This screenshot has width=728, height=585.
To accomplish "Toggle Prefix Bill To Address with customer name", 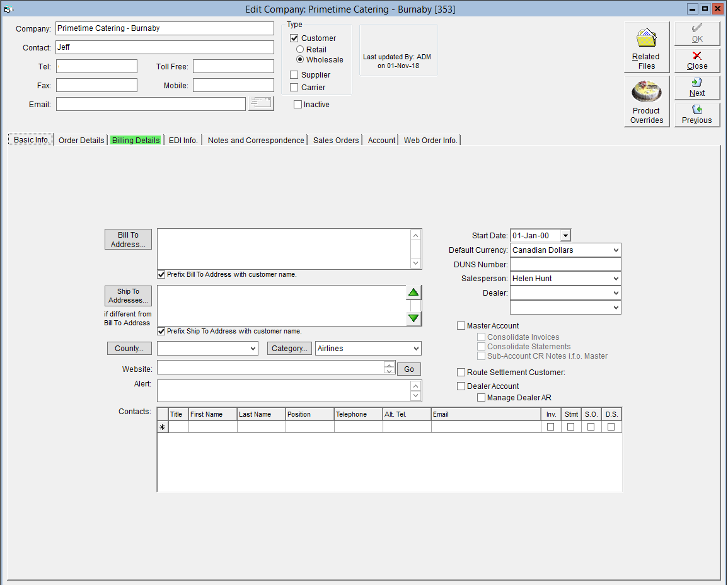I will 161,274.
